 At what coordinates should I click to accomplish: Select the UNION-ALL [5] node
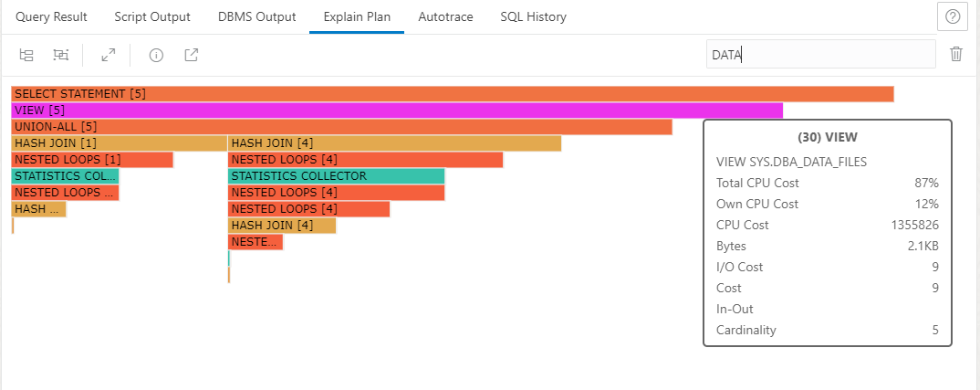click(341, 126)
